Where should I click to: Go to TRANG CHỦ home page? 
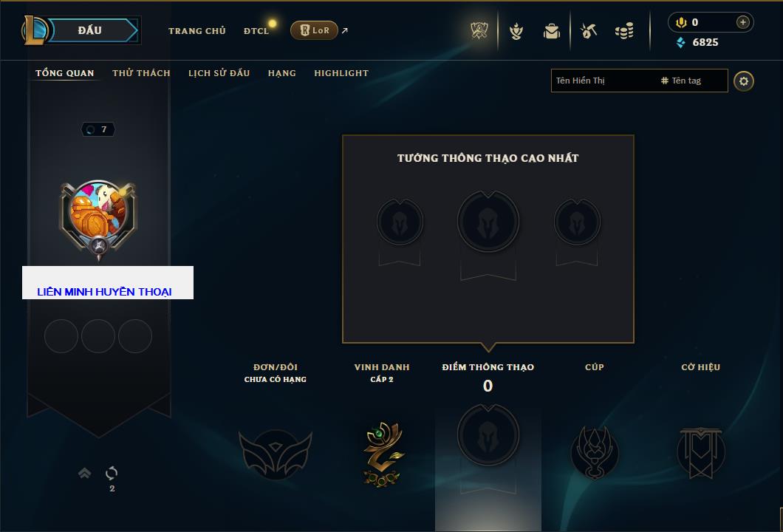click(x=197, y=31)
